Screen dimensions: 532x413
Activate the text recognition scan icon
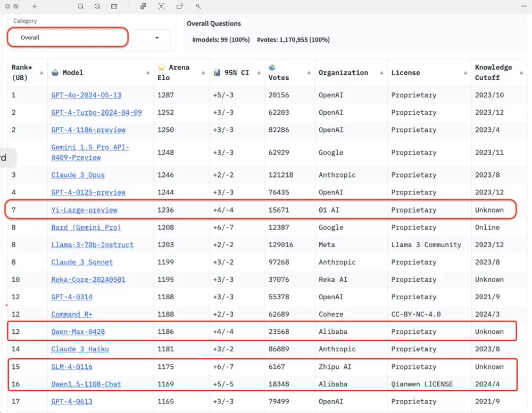[162, 6]
